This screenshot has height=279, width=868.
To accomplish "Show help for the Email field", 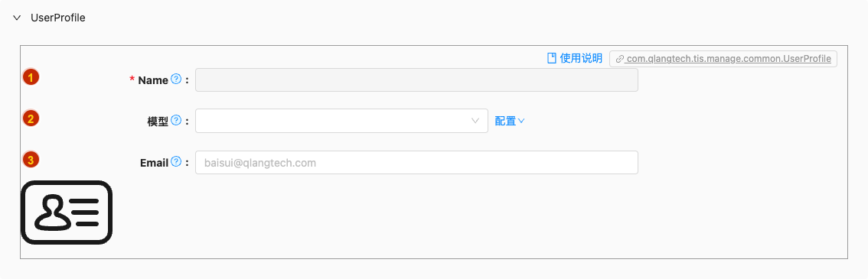I will (x=176, y=161).
